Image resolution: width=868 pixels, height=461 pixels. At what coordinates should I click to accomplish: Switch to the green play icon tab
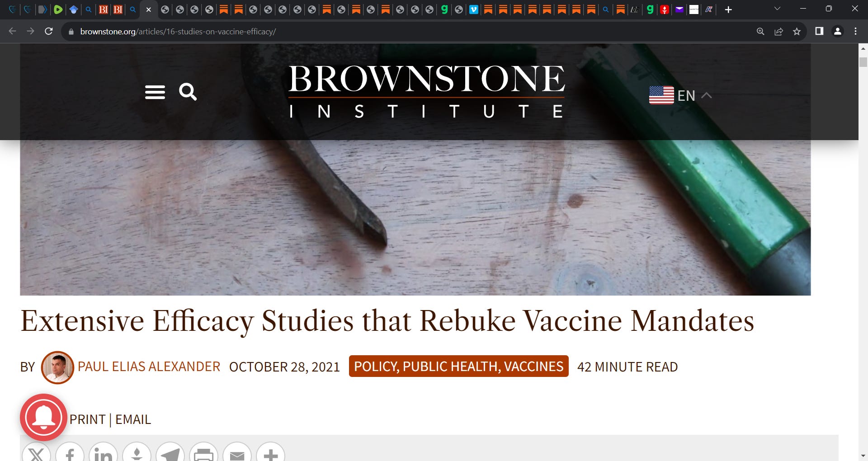[58, 9]
